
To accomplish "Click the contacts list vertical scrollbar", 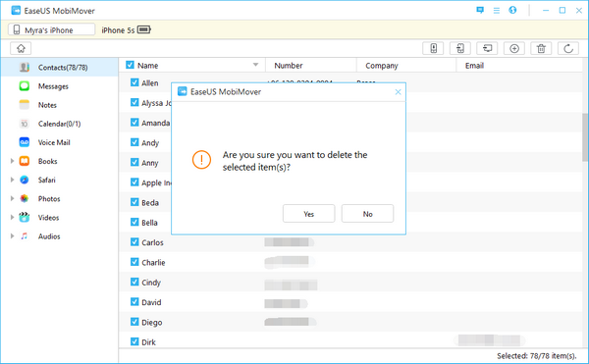I will tap(585, 137).
